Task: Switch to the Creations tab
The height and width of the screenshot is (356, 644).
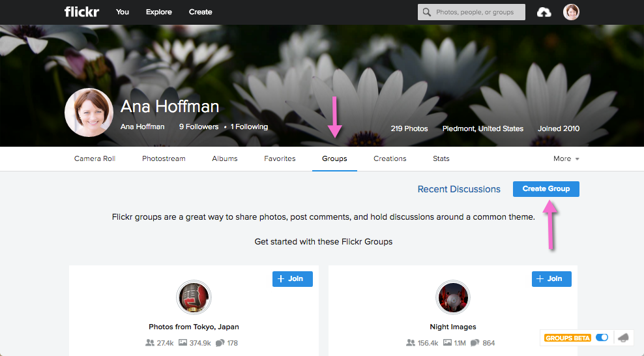Action: pos(390,158)
